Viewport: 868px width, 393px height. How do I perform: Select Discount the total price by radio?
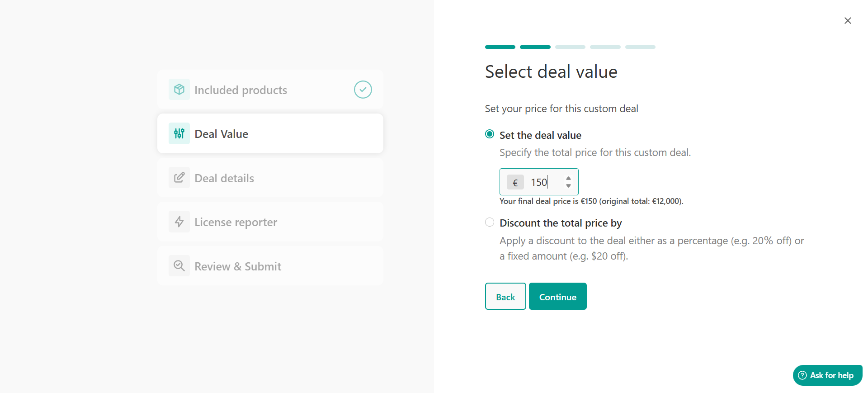pos(490,222)
